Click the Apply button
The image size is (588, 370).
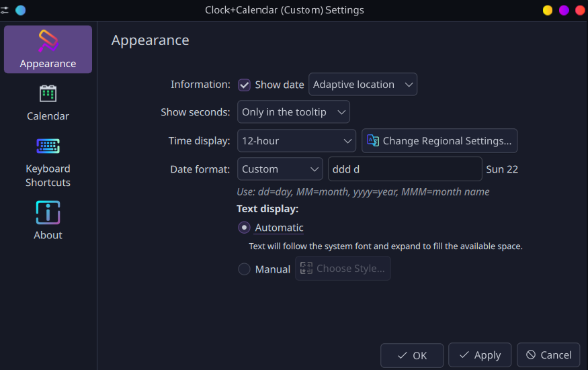coord(480,355)
